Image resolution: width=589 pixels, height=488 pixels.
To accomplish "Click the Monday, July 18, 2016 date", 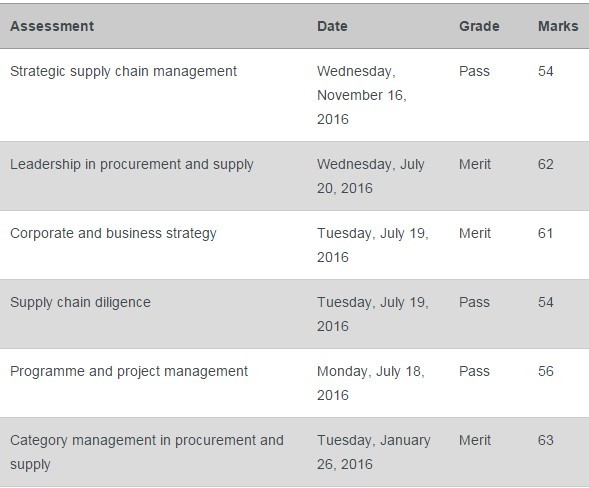I will pyautogui.click(x=370, y=383).
